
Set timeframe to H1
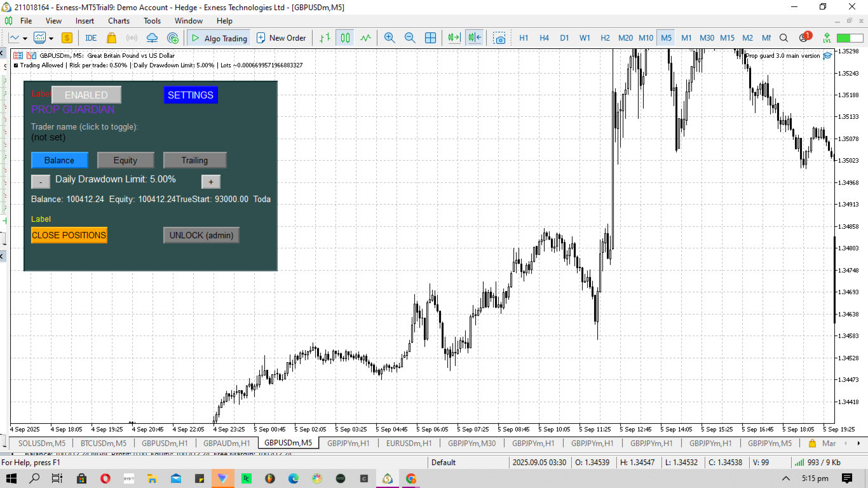(524, 38)
